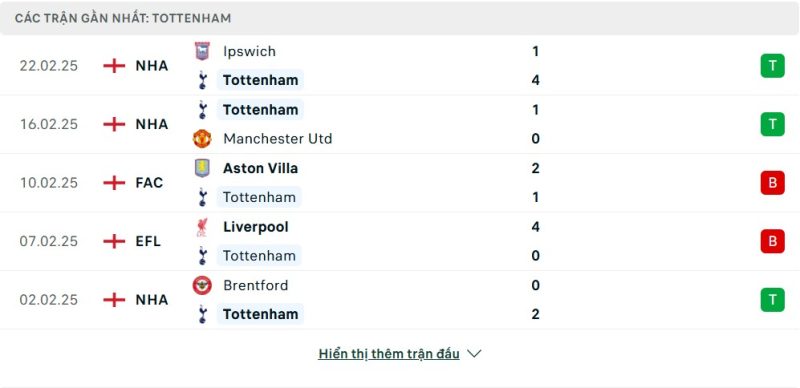Click the Brentford club crest icon
The image size is (800, 388).
[x=202, y=285]
